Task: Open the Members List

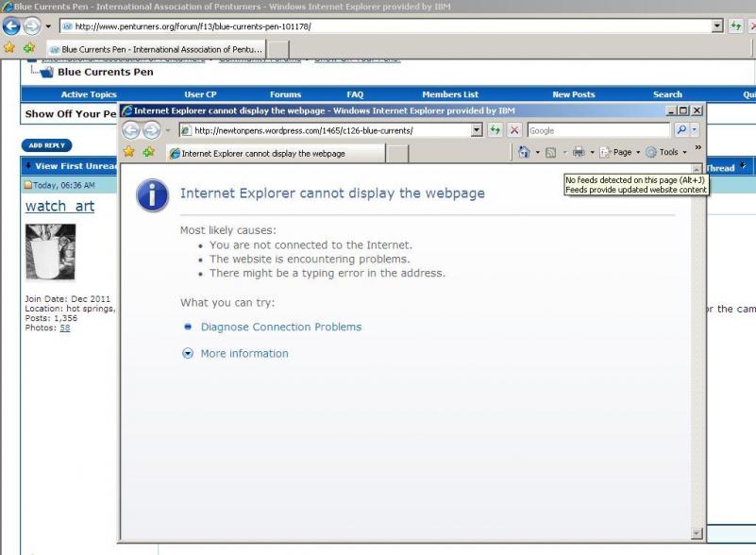Action: [450, 94]
